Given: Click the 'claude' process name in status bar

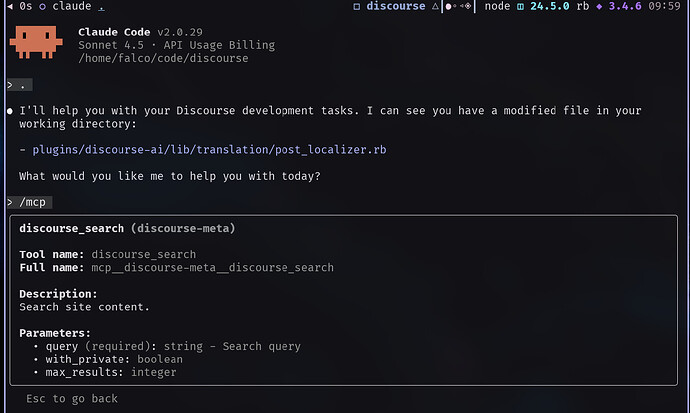Looking at the screenshot, I should coord(72,6).
